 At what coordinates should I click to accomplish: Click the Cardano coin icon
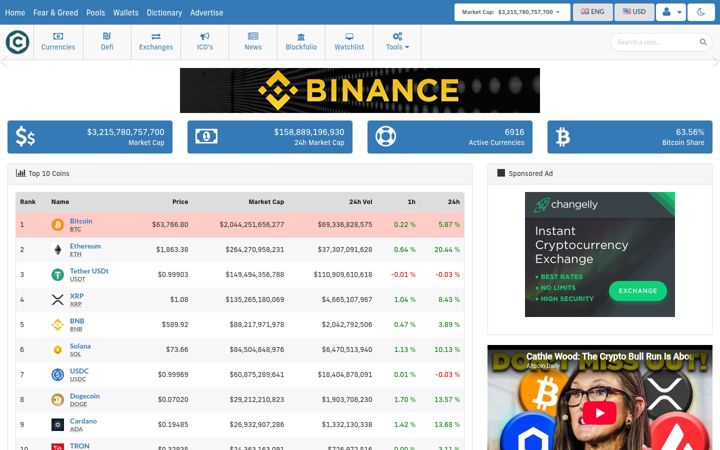coord(57,425)
